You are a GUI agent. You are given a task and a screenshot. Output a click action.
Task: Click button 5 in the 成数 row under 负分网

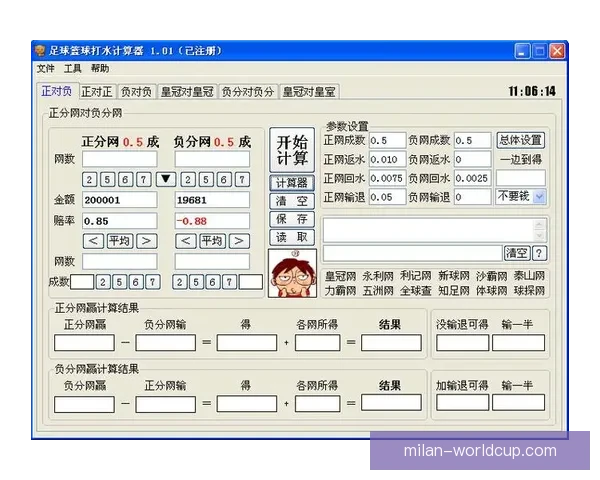(x=196, y=282)
